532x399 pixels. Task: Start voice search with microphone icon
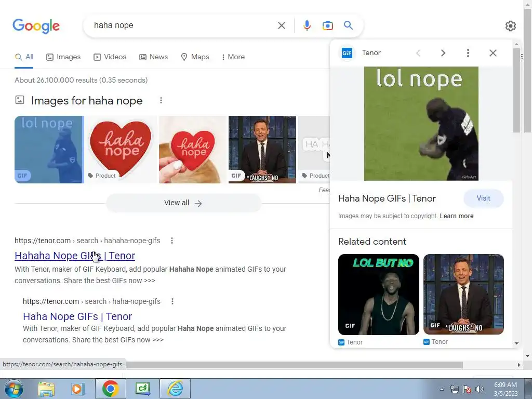pyautogui.click(x=307, y=25)
